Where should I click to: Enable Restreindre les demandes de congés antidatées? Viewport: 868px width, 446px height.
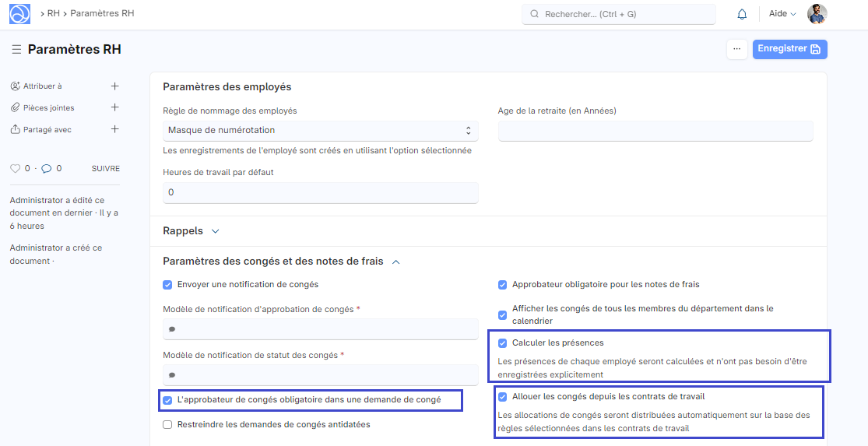click(167, 425)
